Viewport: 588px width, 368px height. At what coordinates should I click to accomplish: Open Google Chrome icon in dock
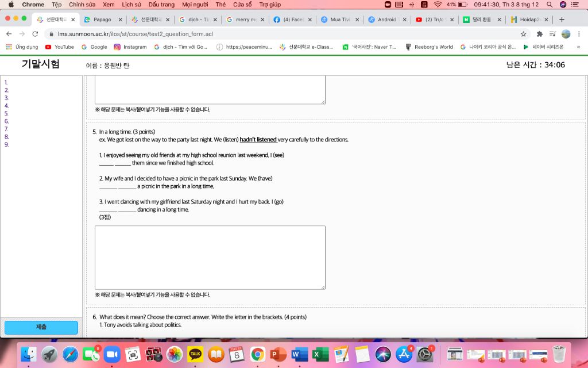pos(258,354)
